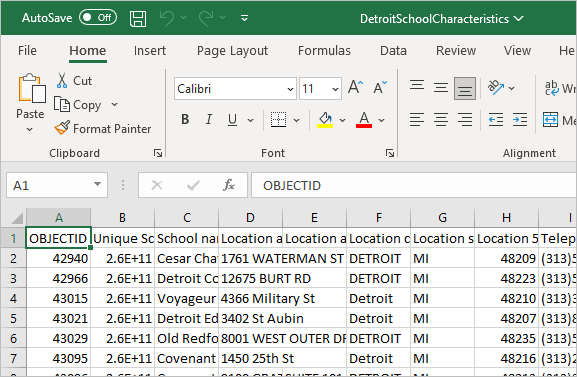Switch to the Review tab
Image resolution: width=577 pixels, height=377 pixels.
(x=456, y=50)
